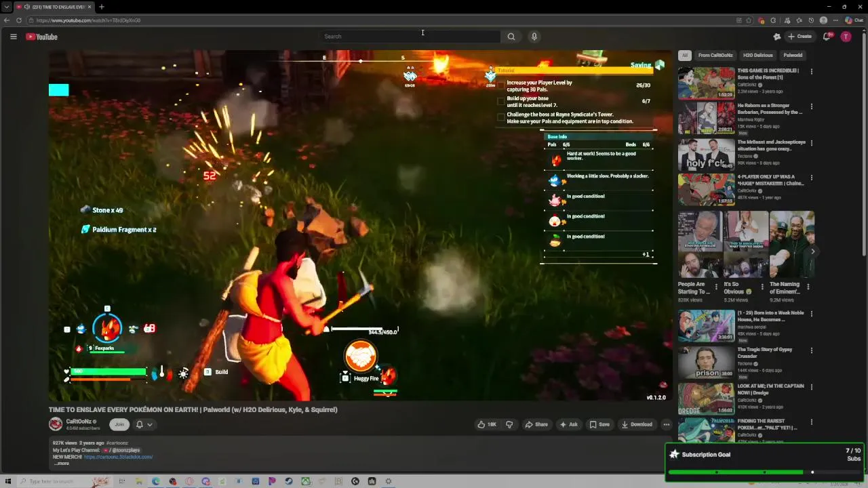
Task: Click the Ask button
Action: 568,424
